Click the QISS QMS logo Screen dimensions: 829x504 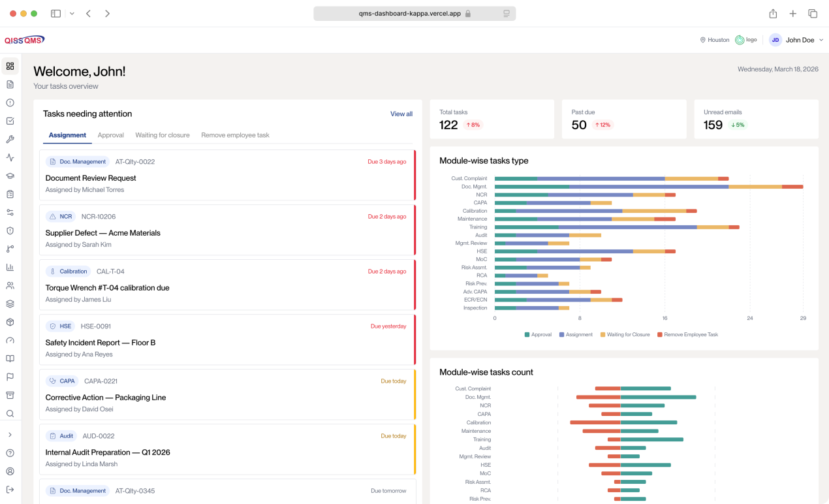24,40
